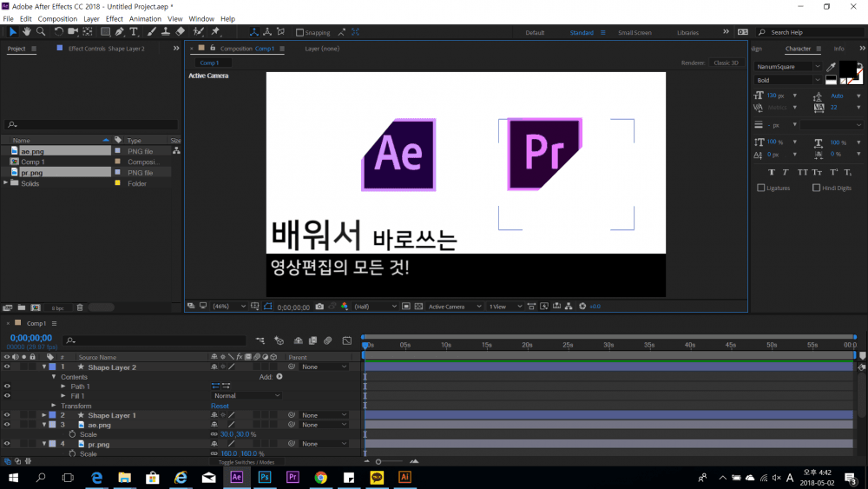
Task: Open the Animation menu
Action: pyautogui.click(x=145, y=19)
